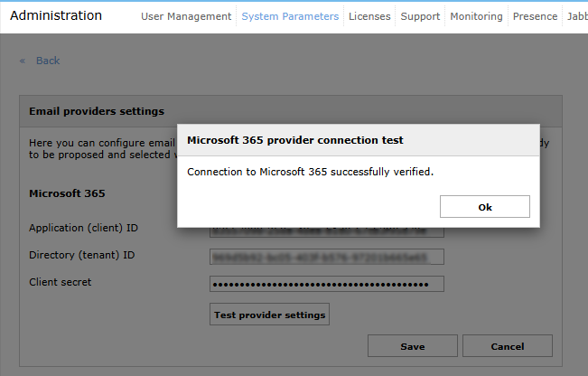
Task: Open the Presence tab
Action: (x=535, y=16)
